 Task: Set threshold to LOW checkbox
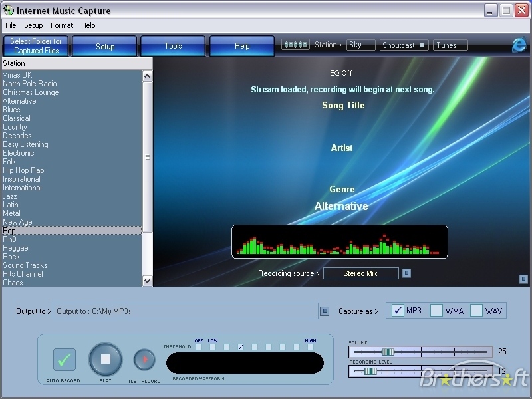[x=213, y=346]
